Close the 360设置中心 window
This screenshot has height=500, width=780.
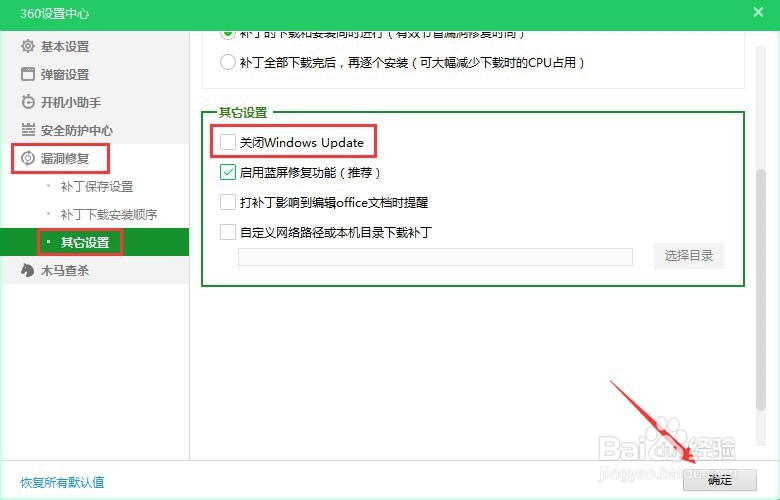click(x=758, y=12)
